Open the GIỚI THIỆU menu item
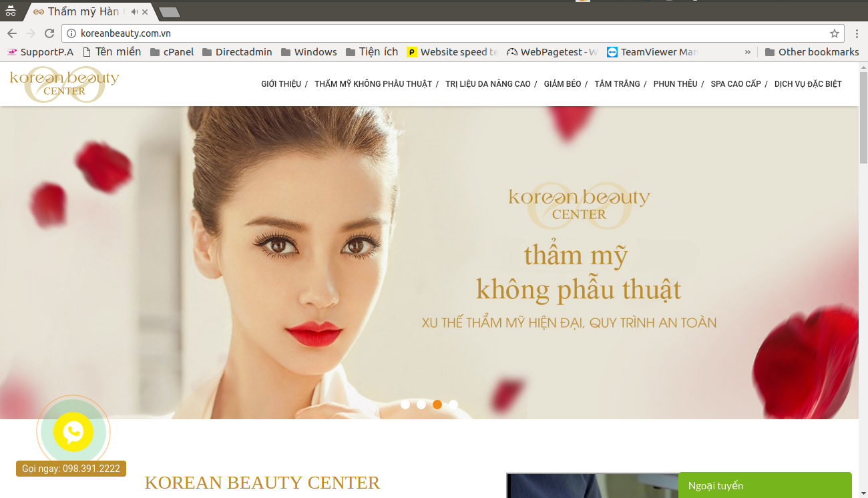 tap(281, 84)
